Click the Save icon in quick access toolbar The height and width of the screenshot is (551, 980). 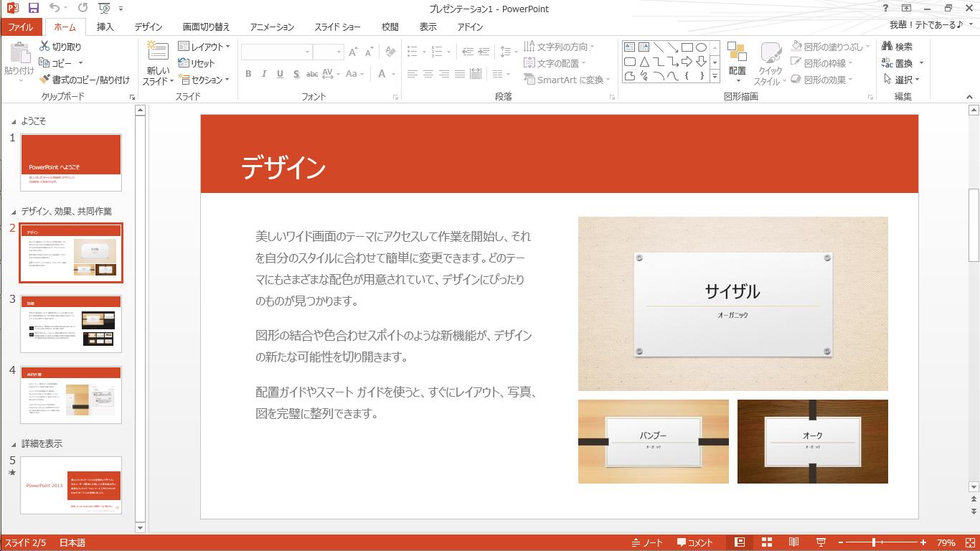33,9
